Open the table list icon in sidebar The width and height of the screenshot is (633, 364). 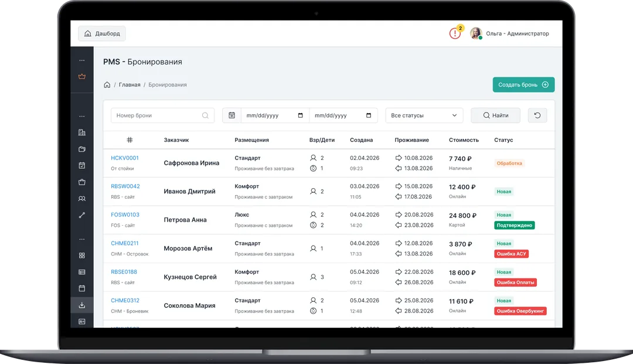click(82, 272)
